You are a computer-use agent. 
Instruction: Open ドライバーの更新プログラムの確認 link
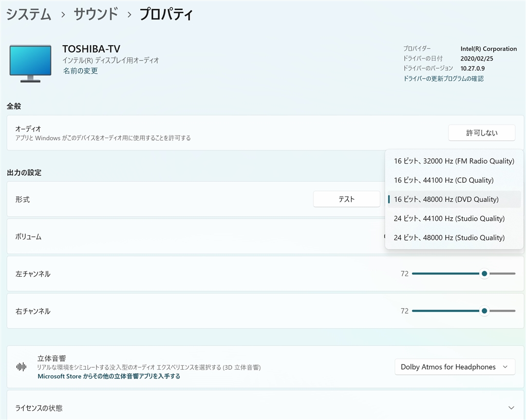[x=443, y=79]
